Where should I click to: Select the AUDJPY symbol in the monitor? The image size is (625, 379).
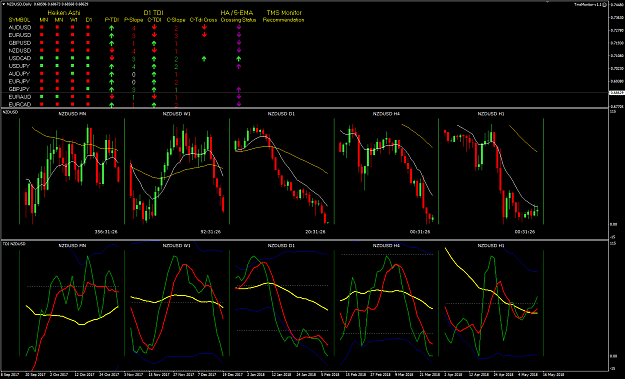coord(19,74)
